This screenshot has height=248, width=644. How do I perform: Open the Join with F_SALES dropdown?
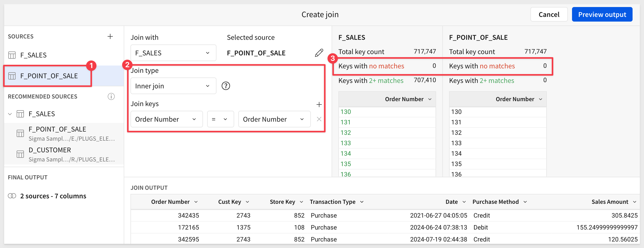[x=173, y=53]
